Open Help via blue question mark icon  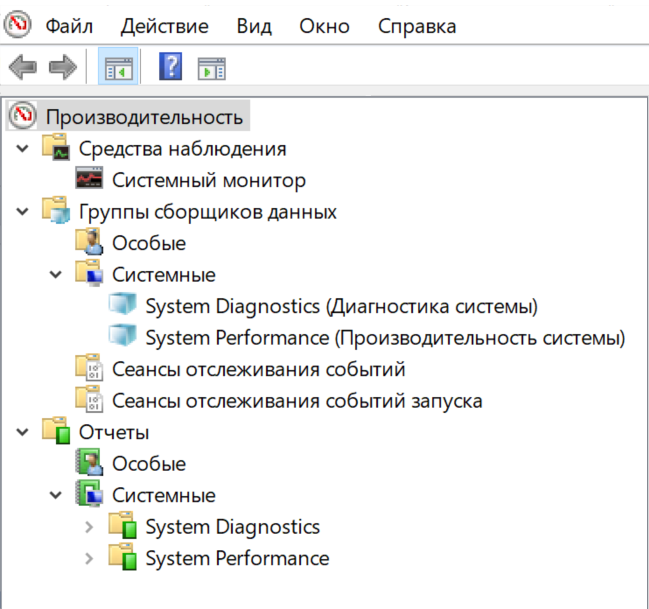tap(171, 68)
